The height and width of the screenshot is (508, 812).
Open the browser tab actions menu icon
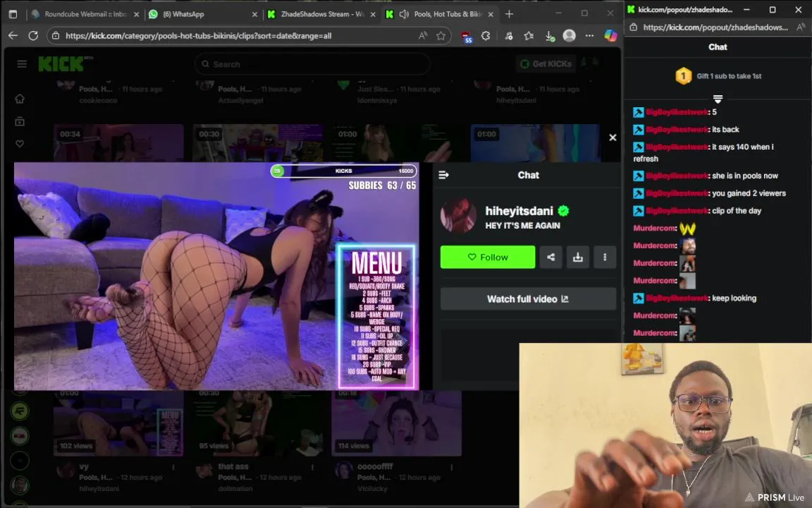pos(13,14)
